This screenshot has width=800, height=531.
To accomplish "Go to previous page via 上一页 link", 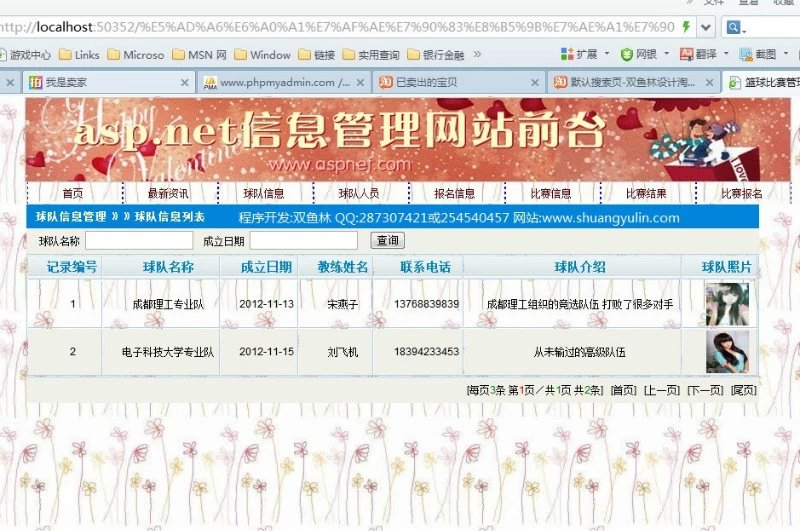I will pos(662,390).
